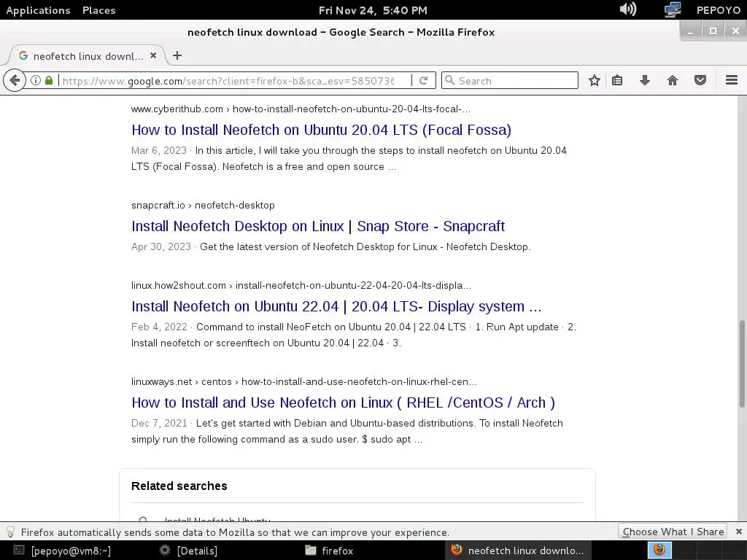Save the page to Pocket icon

pyautogui.click(x=700, y=80)
